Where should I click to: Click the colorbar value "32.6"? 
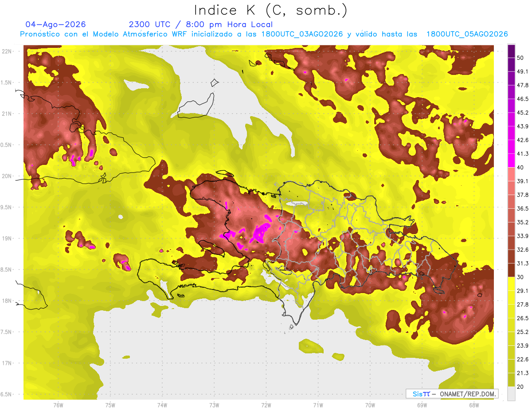(522, 250)
